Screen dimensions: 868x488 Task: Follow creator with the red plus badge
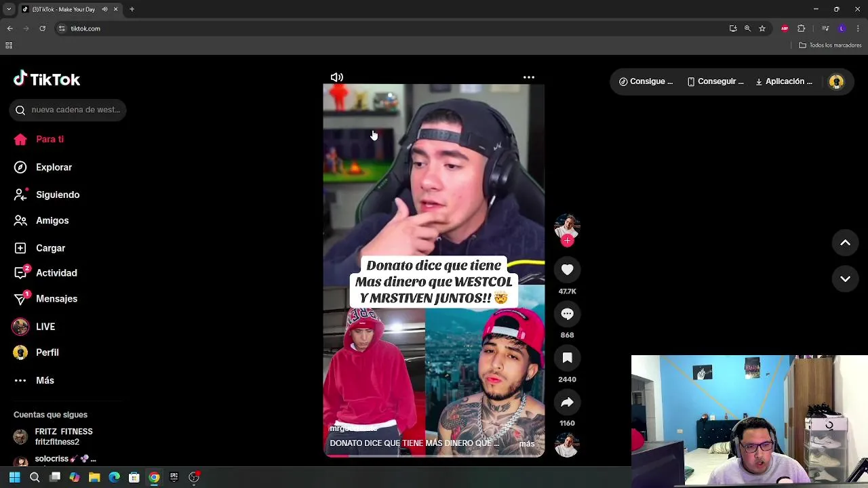coord(567,241)
